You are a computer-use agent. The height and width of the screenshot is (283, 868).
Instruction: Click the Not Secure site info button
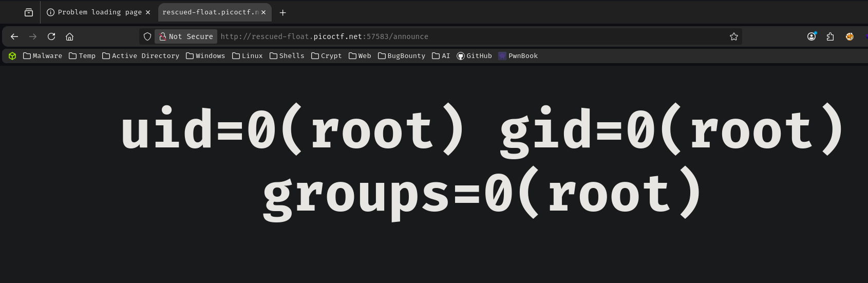tap(186, 36)
